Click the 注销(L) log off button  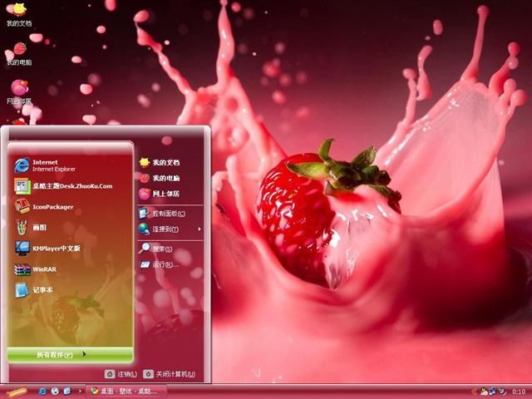[x=121, y=374]
